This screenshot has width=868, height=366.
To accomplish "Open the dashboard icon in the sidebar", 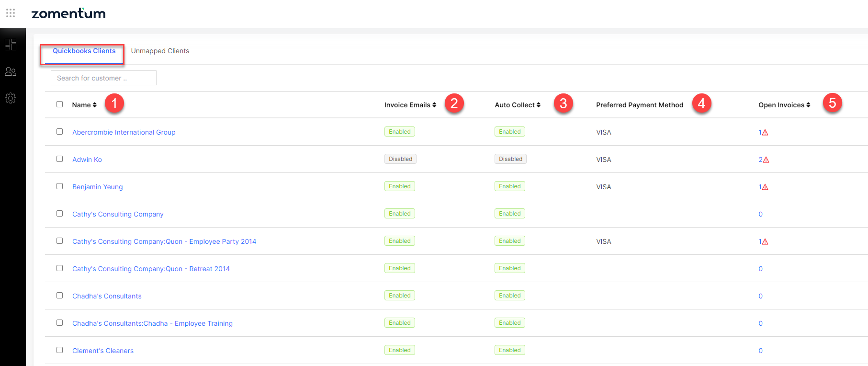I will click(11, 45).
